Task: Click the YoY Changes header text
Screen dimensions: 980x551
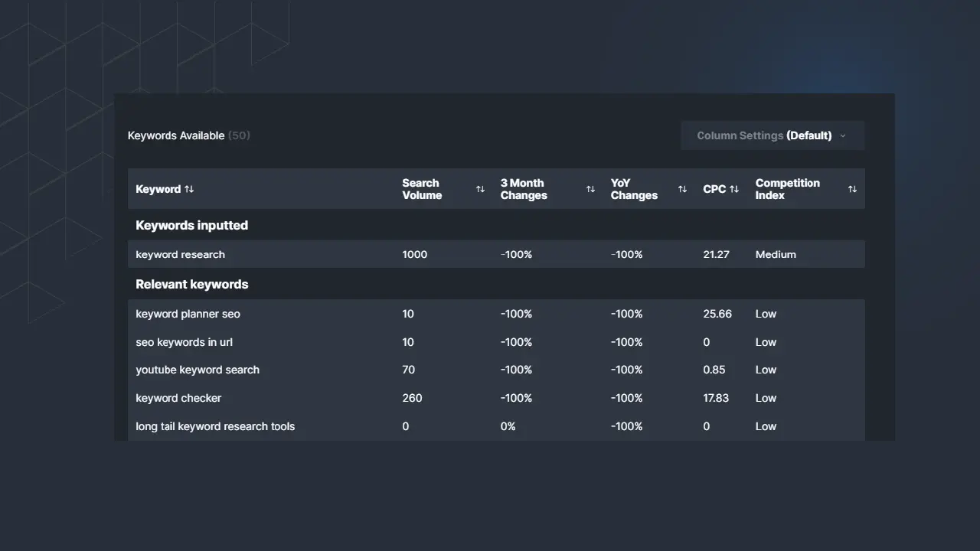Action: 634,189
